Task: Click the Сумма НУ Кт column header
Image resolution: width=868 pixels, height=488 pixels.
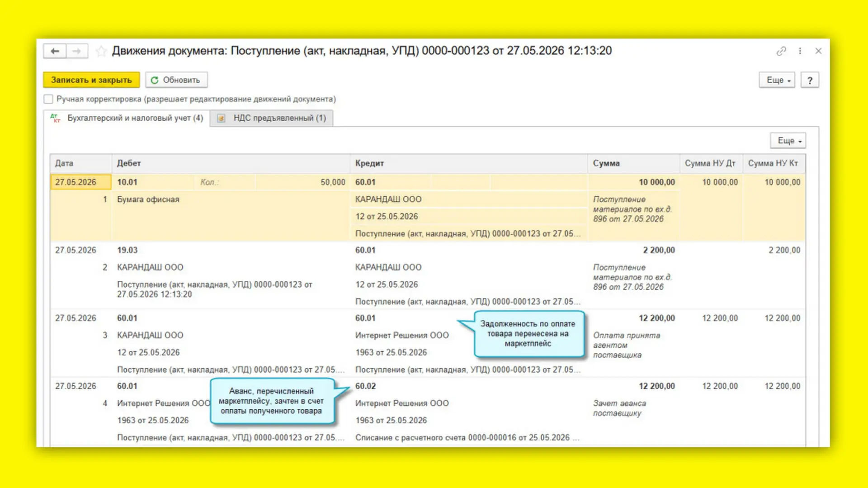Action: coord(774,163)
